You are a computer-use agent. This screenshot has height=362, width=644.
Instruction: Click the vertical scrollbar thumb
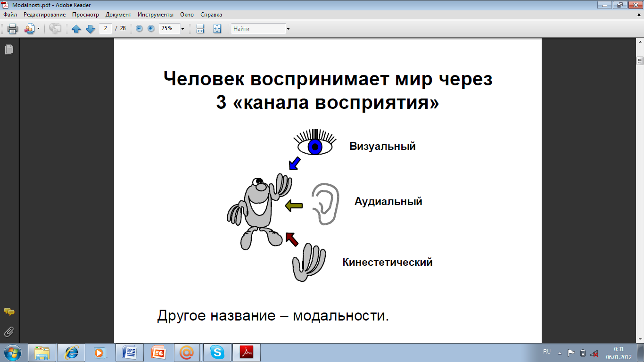coord(640,60)
